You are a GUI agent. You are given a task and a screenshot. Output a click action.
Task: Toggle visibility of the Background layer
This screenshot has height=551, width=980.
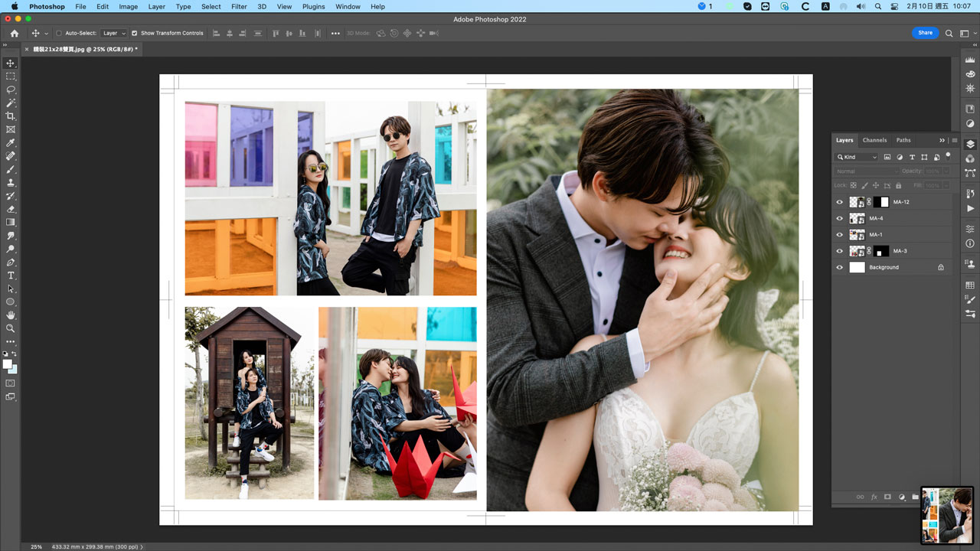(x=840, y=268)
